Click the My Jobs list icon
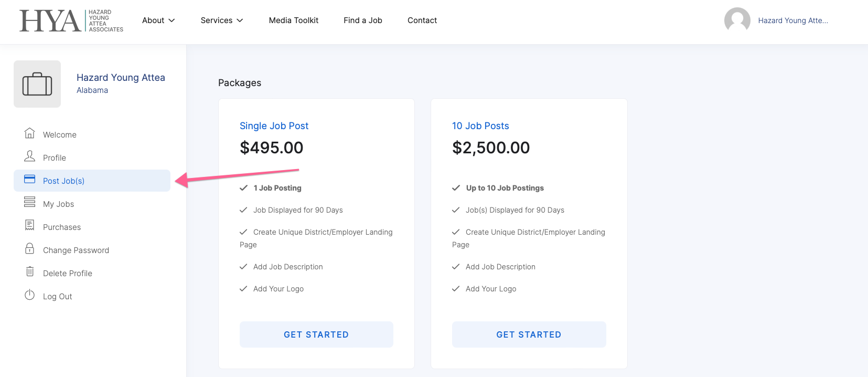 point(30,202)
